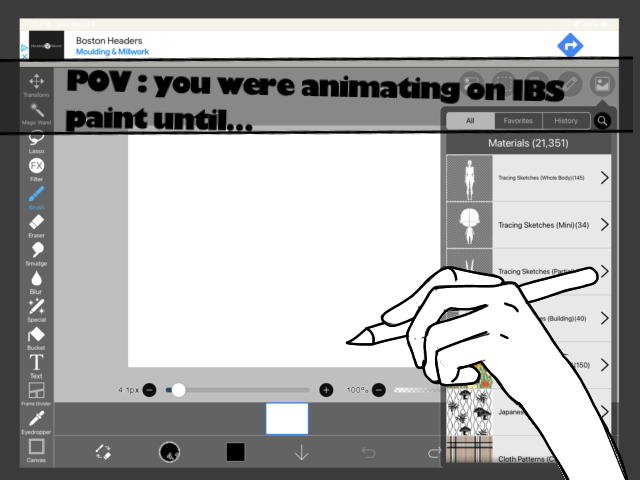Switch to the History tab
This screenshot has height=480, width=640.
tap(566, 121)
